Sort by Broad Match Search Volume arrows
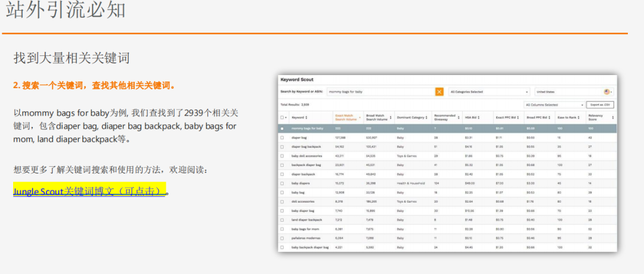644x274 pixels. click(391, 118)
